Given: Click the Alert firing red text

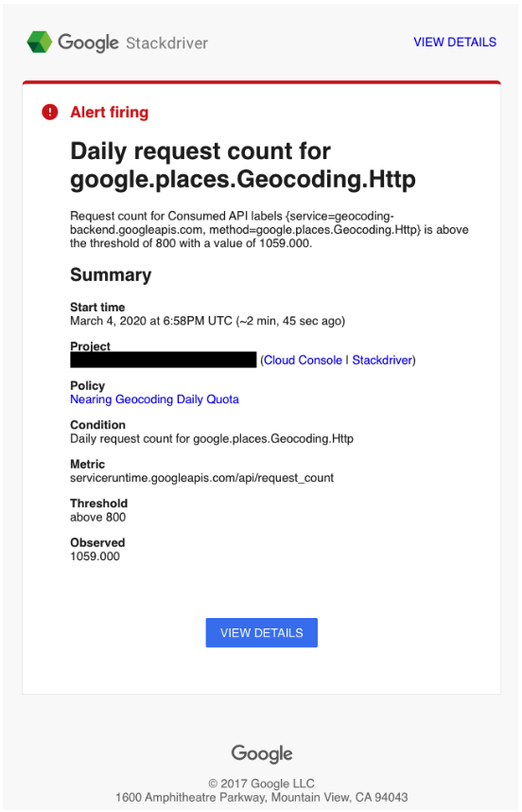Looking at the screenshot, I should [x=110, y=112].
